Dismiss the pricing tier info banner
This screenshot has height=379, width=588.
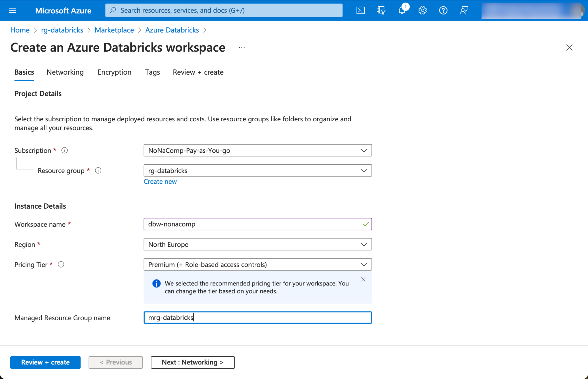coord(363,279)
